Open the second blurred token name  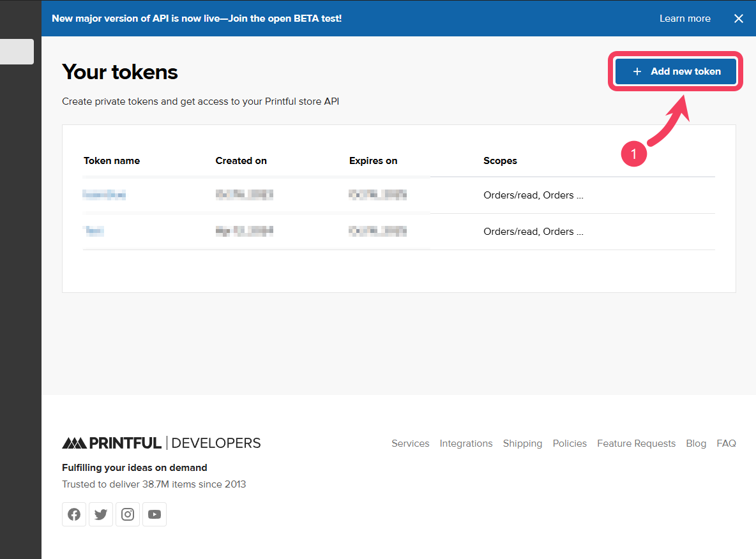[94, 231]
